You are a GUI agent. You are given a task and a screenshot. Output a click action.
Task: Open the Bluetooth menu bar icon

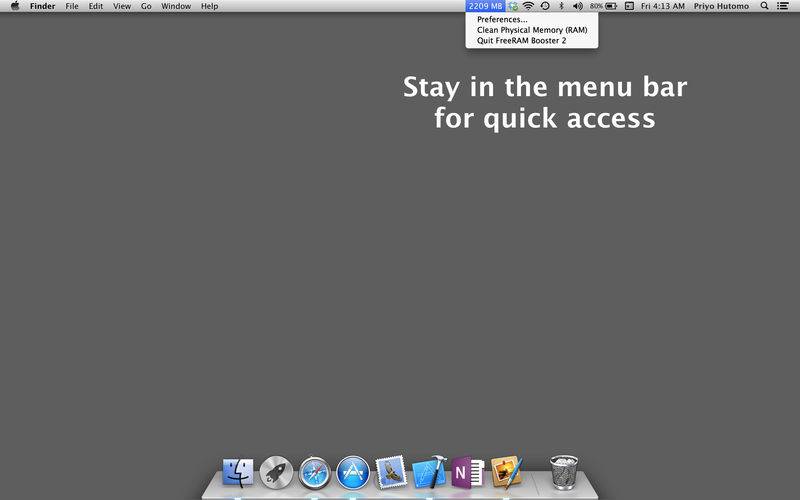click(561, 6)
